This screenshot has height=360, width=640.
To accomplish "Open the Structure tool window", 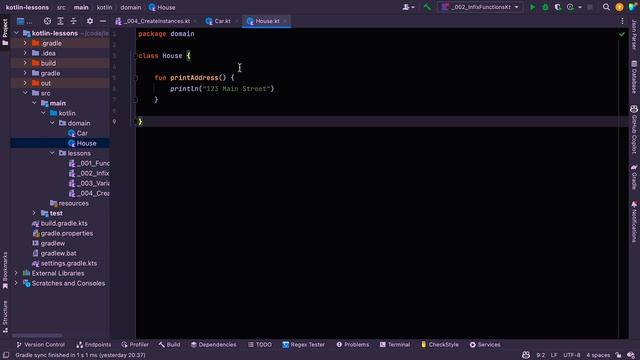I will pos(5,317).
